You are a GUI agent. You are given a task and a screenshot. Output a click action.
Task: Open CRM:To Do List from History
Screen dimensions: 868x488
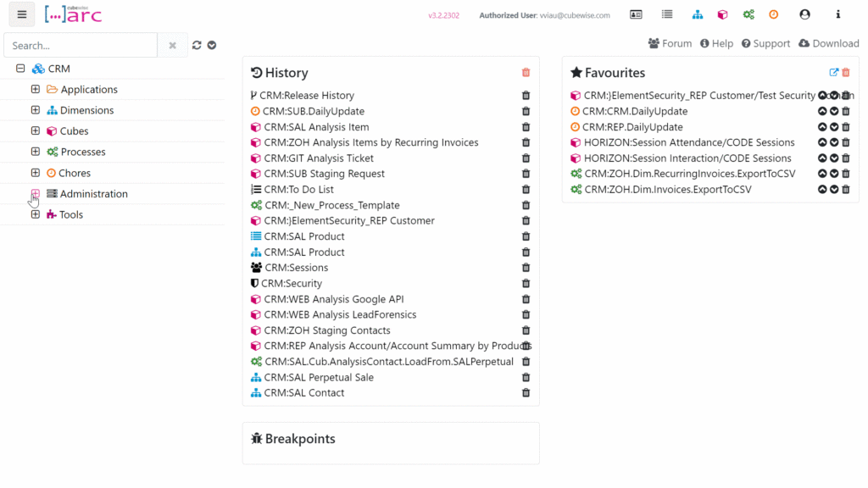point(298,190)
